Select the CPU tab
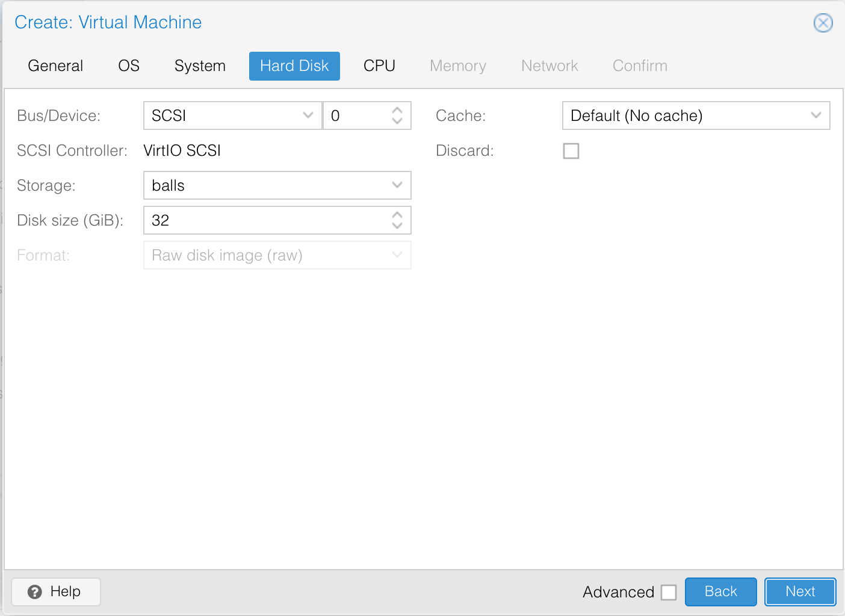The width and height of the screenshot is (845, 616). [379, 66]
